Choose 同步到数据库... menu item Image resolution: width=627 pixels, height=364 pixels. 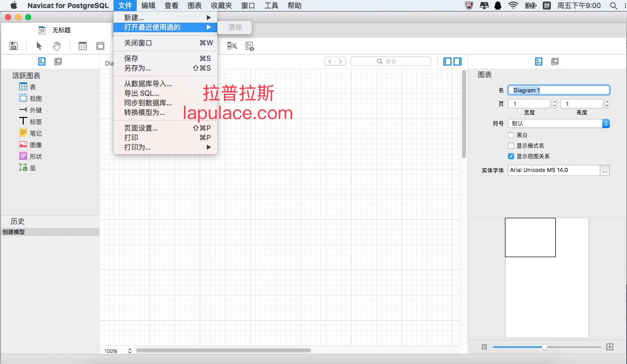[x=165, y=103]
